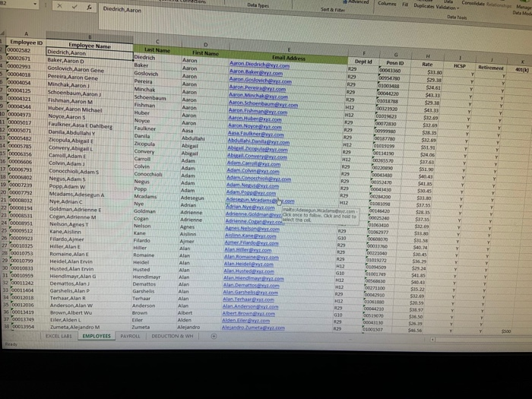Select cell containing Faulkner,Aasa E Dahlberg

[90, 125]
